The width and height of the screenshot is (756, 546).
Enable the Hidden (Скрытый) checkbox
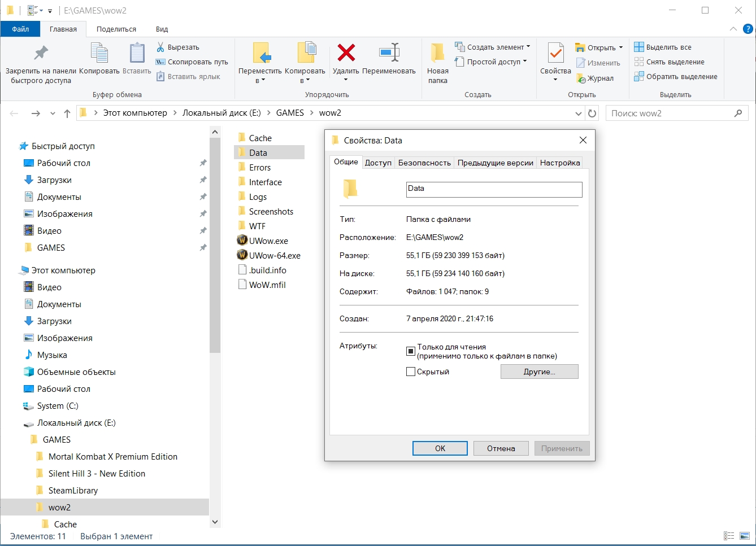coord(411,372)
